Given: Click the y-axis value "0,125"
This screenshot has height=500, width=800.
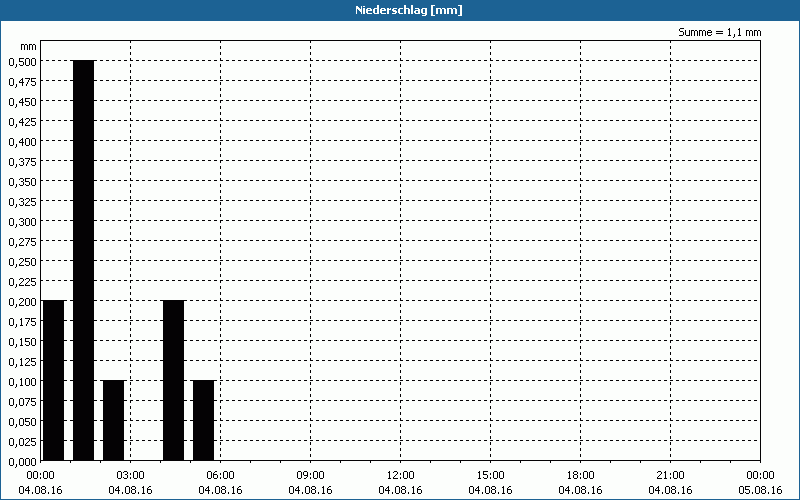Looking at the screenshot, I should (22, 362).
